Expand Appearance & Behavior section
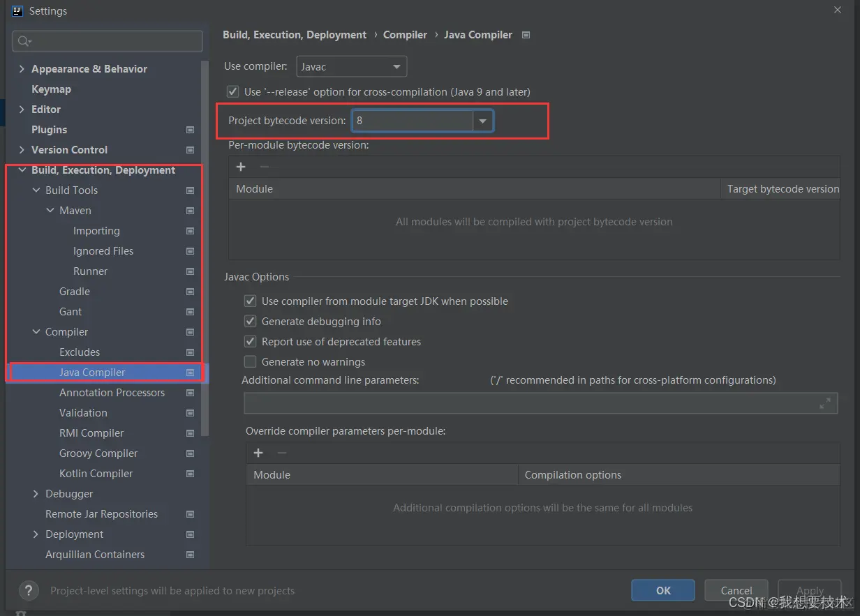Image resolution: width=860 pixels, height=616 pixels. tap(22, 69)
